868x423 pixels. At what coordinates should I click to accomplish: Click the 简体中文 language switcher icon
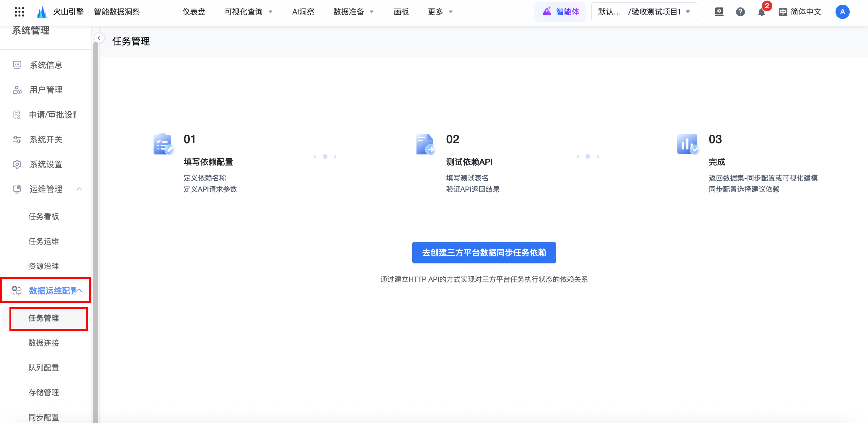[783, 12]
